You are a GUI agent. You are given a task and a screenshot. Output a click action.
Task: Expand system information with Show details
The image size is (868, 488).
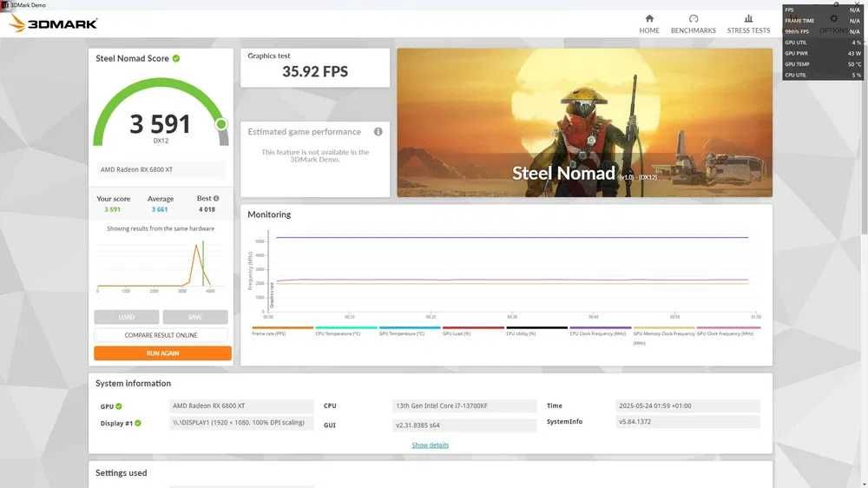[x=431, y=445]
